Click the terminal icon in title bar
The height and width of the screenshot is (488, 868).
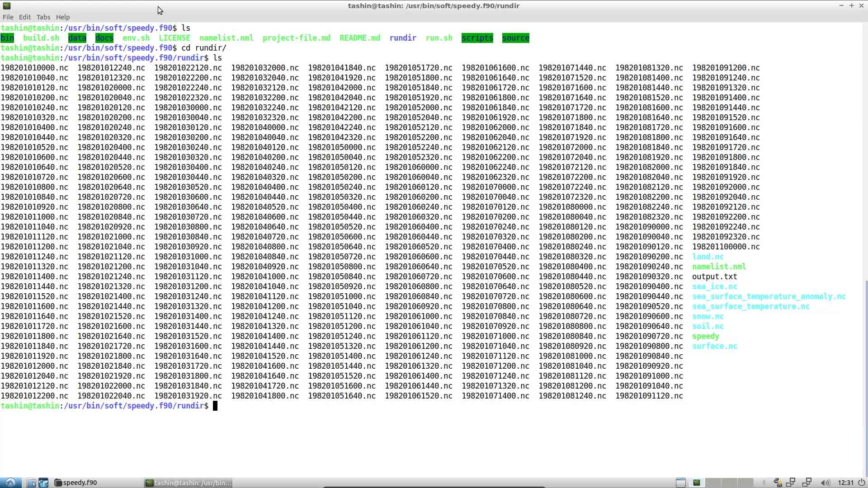pos(6,6)
